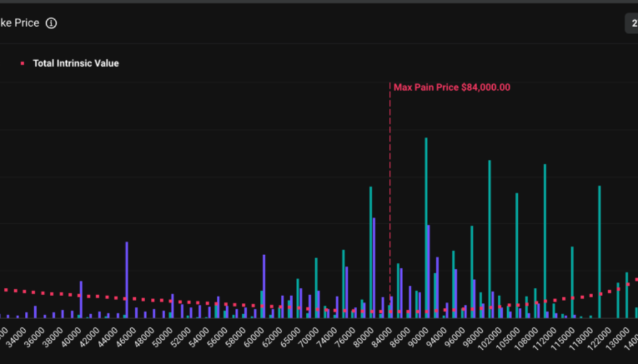Open the info icon beside the Strike Price title

(x=51, y=23)
